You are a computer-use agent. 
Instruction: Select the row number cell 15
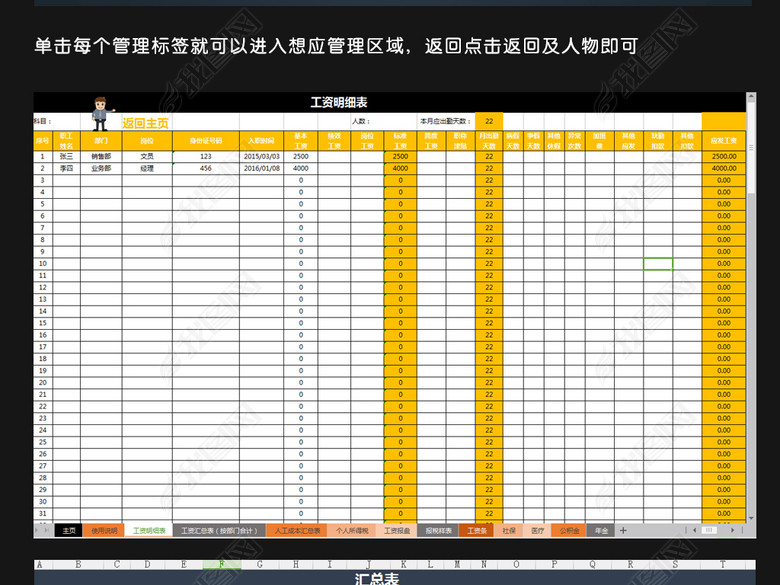43,323
